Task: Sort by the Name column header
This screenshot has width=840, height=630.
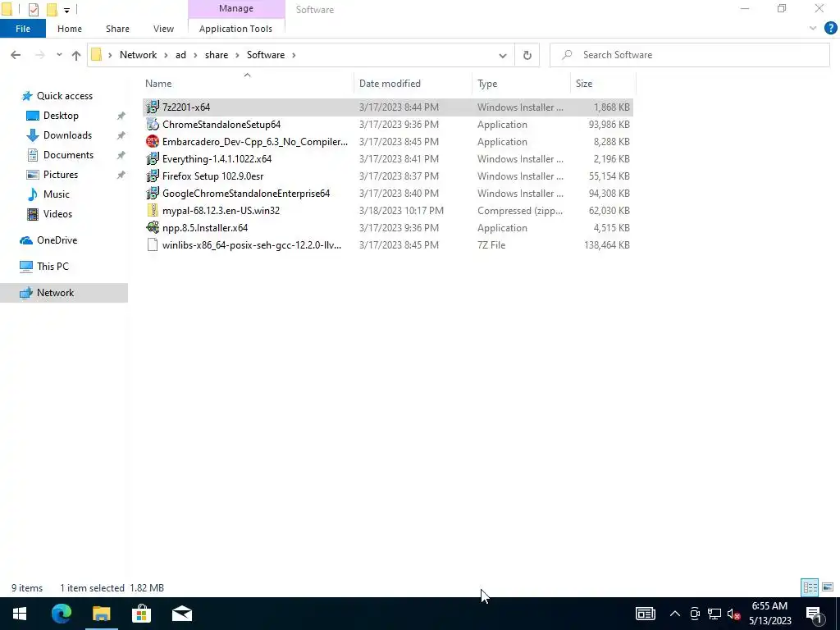Action: (x=248, y=84)
